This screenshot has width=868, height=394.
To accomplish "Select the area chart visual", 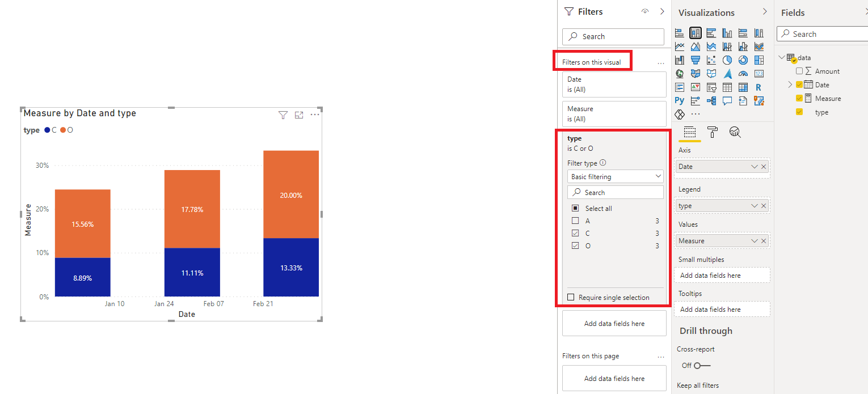I will pyautogui.click(x=696, y=46).
